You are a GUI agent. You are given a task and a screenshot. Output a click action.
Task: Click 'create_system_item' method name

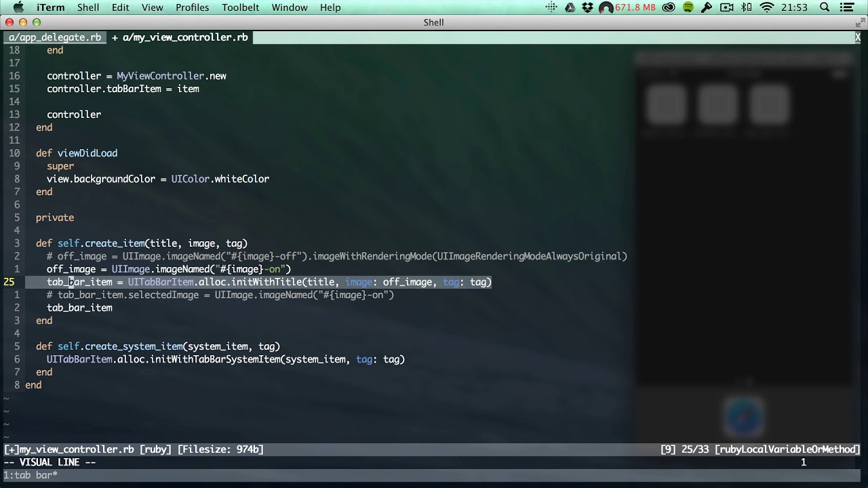134,346
